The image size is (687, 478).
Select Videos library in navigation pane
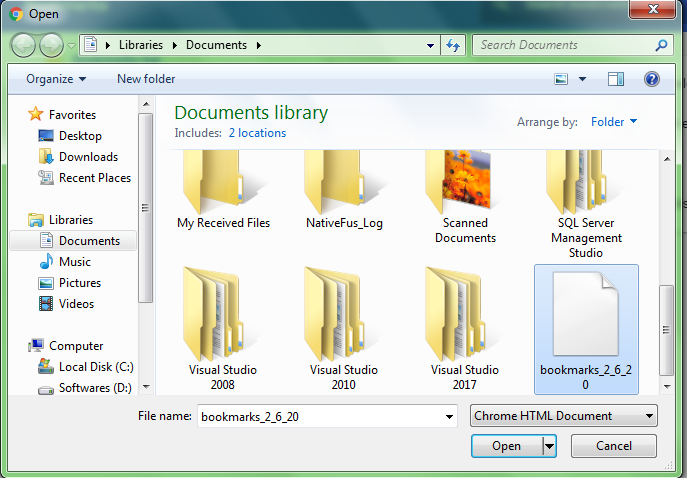(x=66, y=304)
